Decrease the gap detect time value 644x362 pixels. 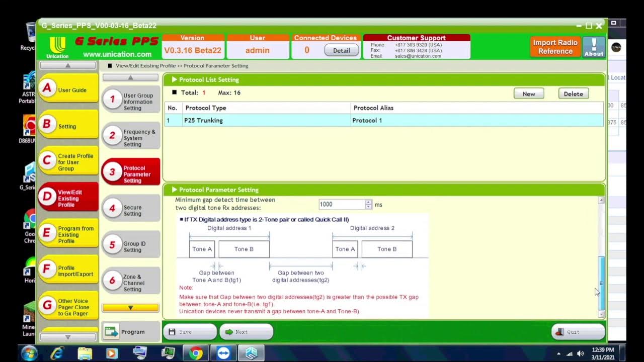[368, 207]
